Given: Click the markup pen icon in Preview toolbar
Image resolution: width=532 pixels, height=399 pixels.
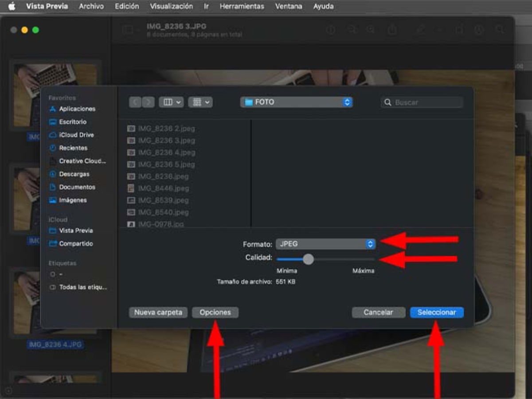Looking at the screenshot, I should click(420, 30).
